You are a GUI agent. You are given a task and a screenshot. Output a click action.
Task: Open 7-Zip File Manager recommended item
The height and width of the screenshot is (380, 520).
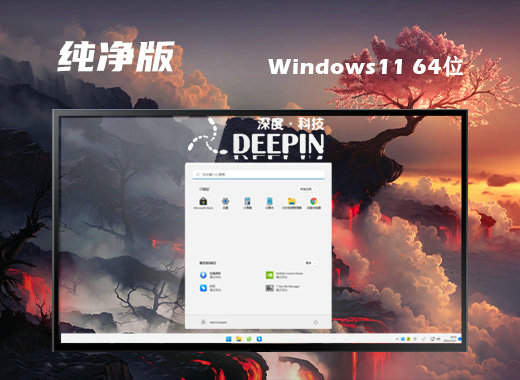click(283, 288)
